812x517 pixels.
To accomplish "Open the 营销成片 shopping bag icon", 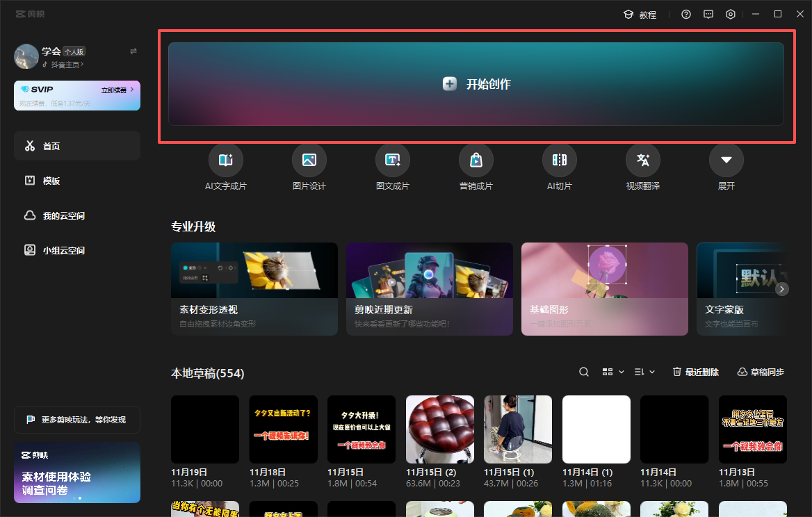I will [x=476, y=161].
